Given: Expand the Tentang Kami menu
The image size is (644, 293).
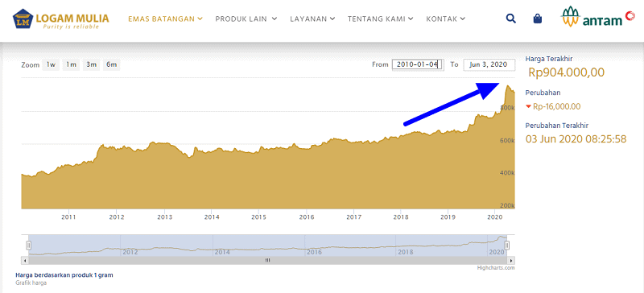Looking at the screenshot, I should [x=380, y=19].
